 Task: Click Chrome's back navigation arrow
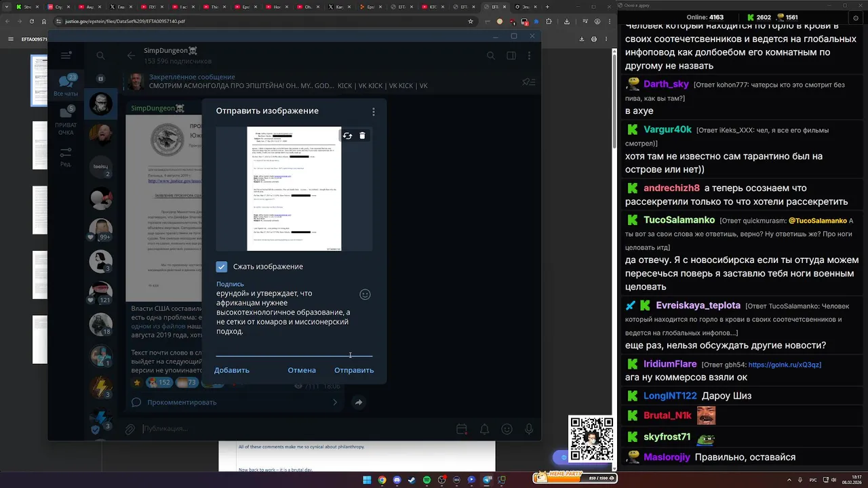tap(7, 21)
